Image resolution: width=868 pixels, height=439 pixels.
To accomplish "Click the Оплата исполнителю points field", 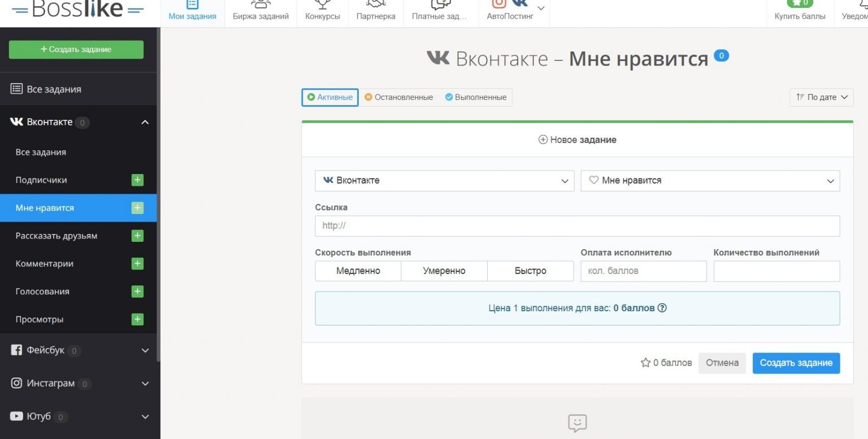I will pyautogui.click(x=644, y=271).
